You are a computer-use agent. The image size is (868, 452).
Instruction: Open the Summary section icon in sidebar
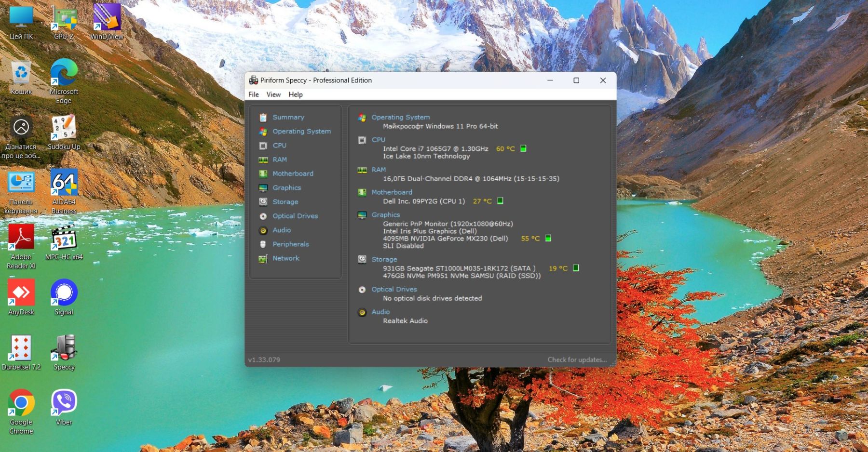coord(263,117)
